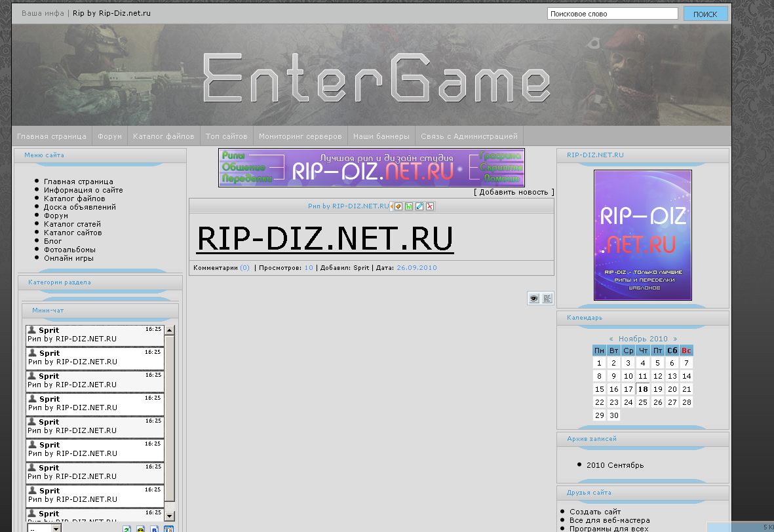Viewport: 774px width, 532px height.
Task: Open Доска объявлений in site menu
Action: pyautogui.click(x=80, y=207)
